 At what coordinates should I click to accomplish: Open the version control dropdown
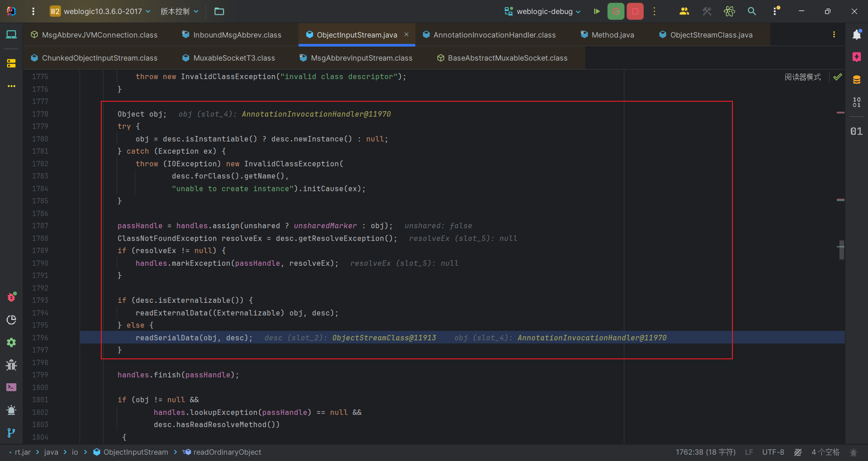pyautogui.click(x=179, y=11)
